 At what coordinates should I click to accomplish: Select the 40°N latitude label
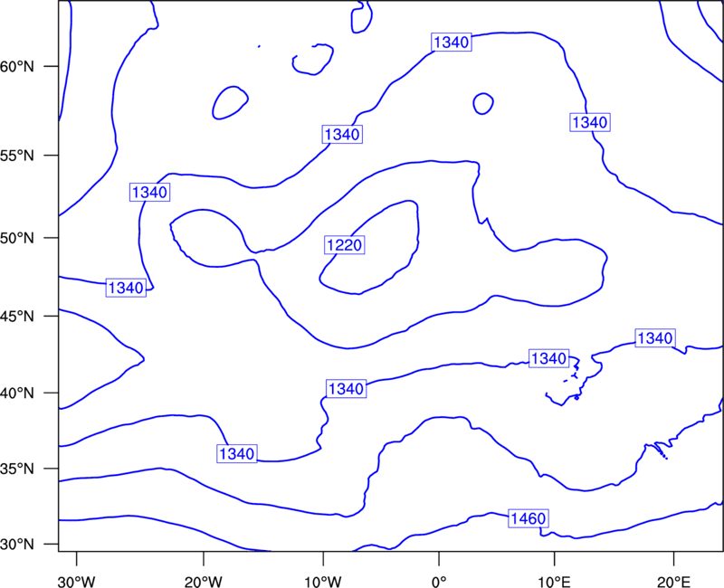point(17,394)
